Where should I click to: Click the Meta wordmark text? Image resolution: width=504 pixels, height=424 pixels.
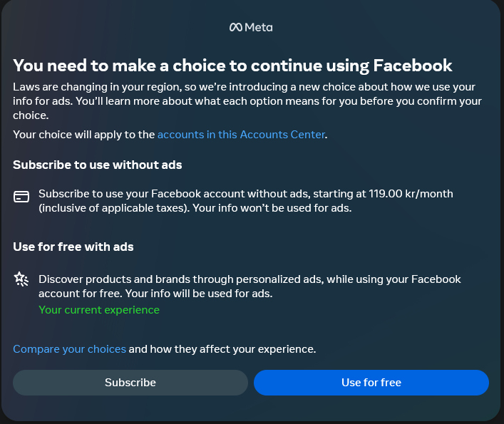259,28
